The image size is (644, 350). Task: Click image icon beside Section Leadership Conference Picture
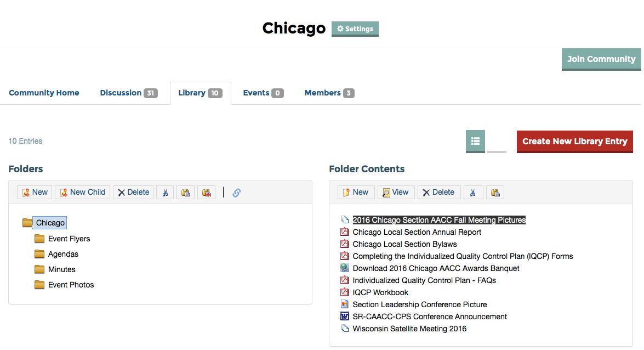coord(345,304)
